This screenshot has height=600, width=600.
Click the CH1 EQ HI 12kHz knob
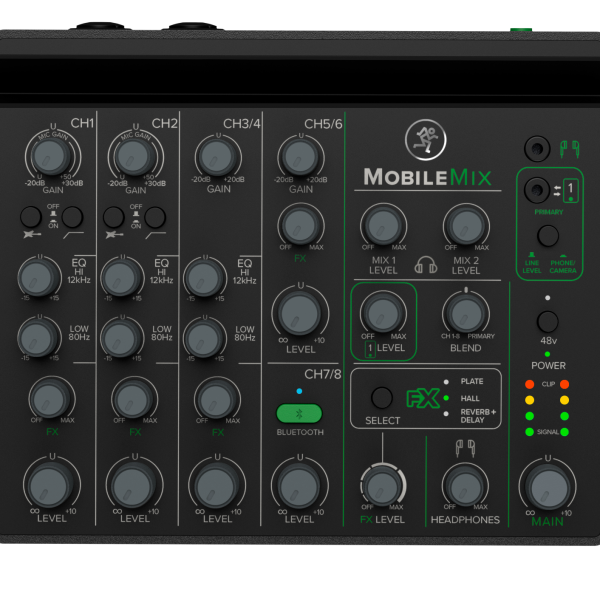39,278
